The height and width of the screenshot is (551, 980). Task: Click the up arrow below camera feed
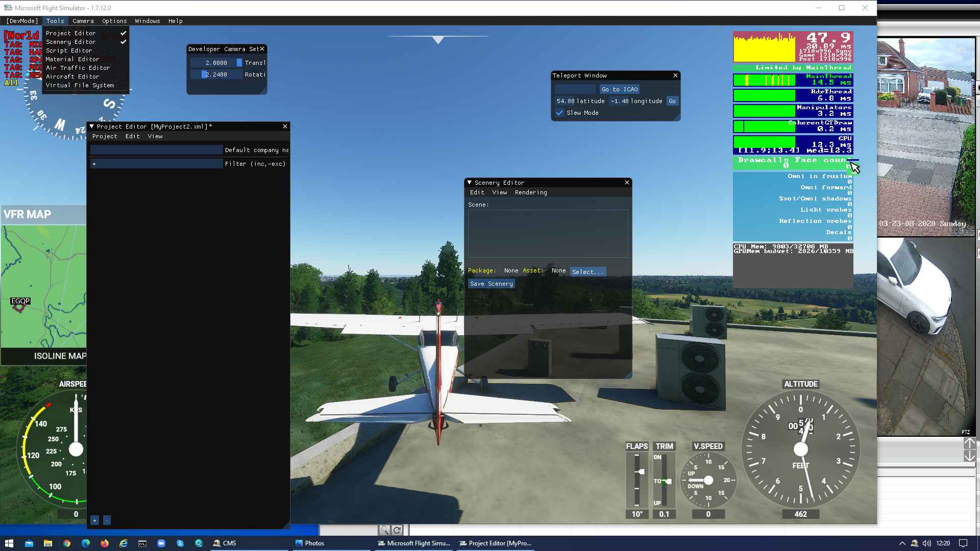[x=969, y=443]
